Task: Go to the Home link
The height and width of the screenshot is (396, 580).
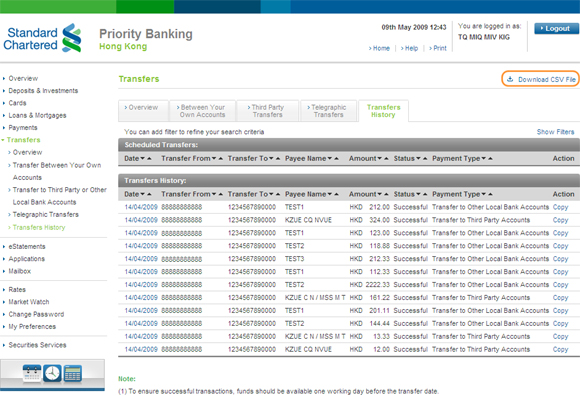Action: pos(381,48)
